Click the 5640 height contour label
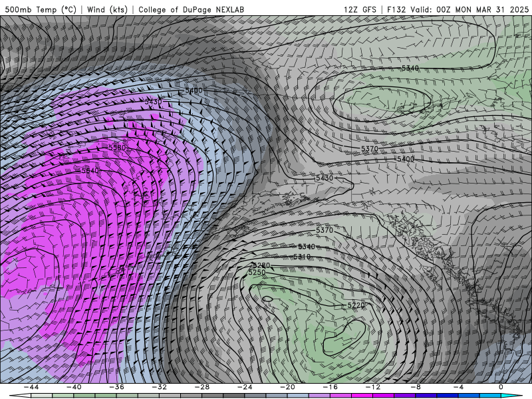Viewport: 532px width, 399px height. tap(90, 170)
